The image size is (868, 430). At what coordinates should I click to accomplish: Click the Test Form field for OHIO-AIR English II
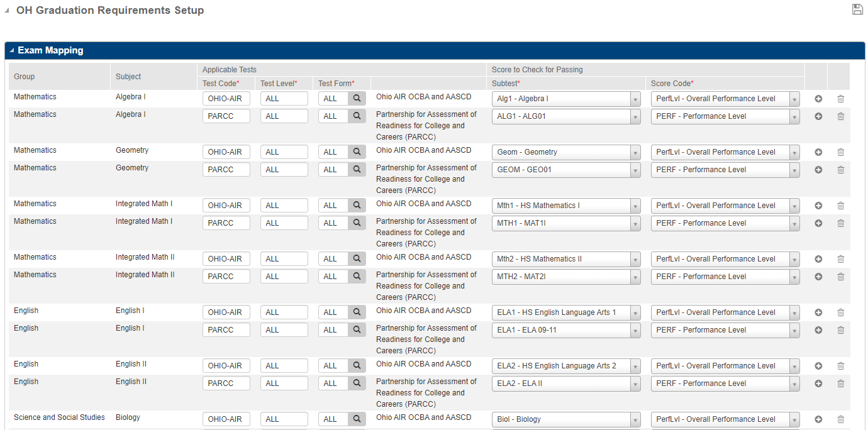[333, 366]
